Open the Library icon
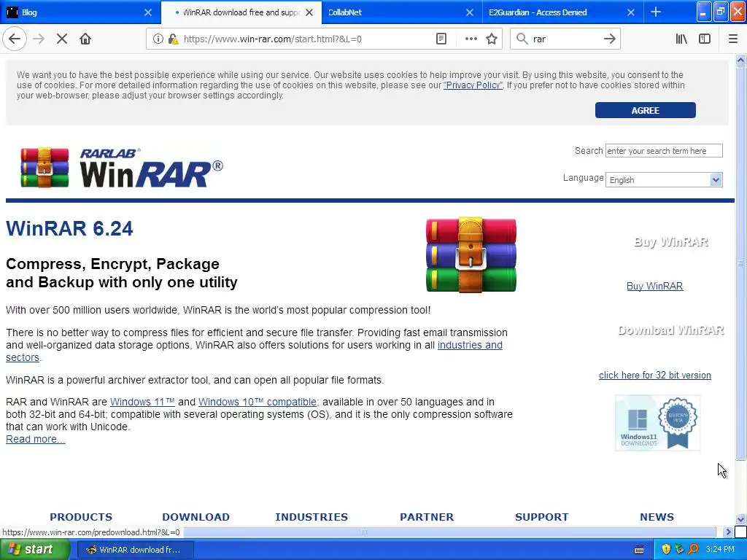747x560 pixels. click(x=681, y=39)
